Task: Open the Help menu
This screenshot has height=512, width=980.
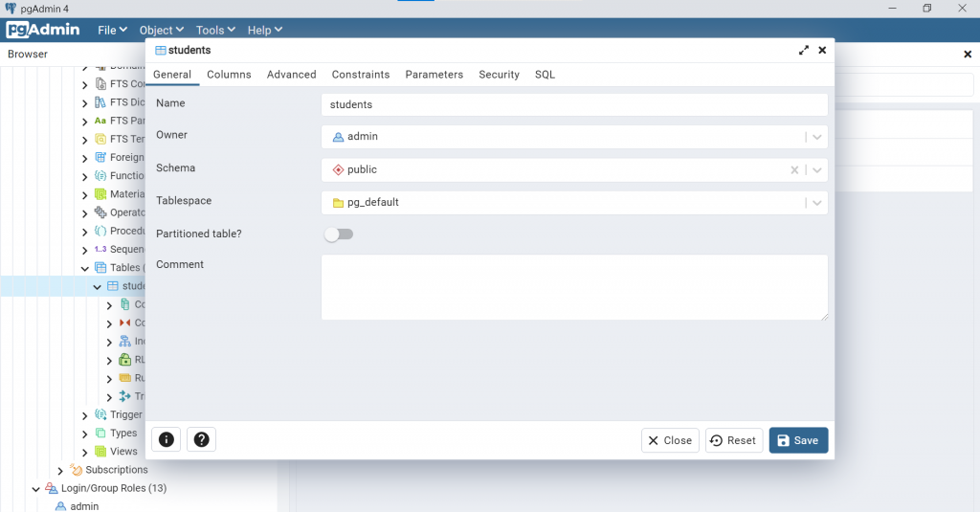Action: click(x=264, y=30)
